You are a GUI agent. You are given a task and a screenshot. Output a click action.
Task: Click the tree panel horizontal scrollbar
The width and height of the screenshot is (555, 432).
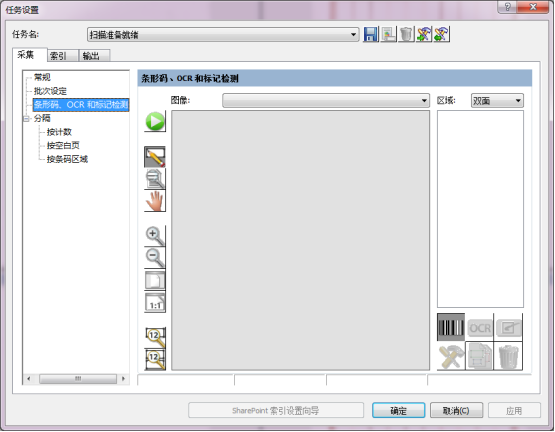point(76,379)
